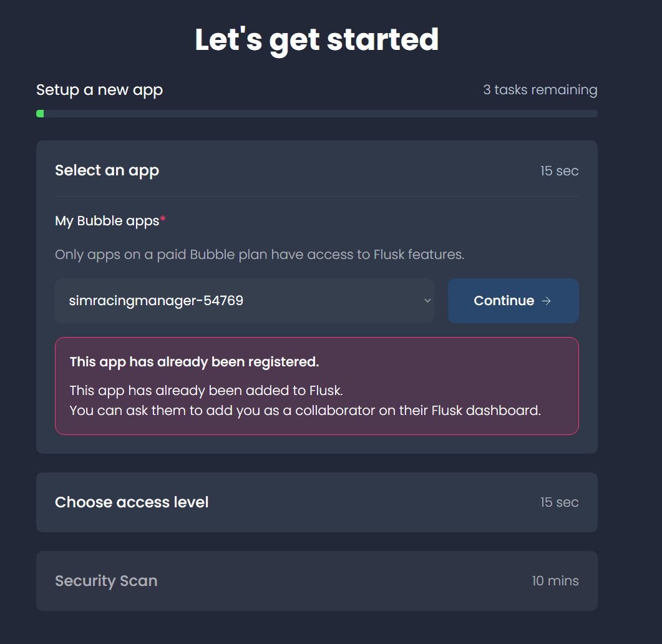Click the green progress indicator

(40, 113)
